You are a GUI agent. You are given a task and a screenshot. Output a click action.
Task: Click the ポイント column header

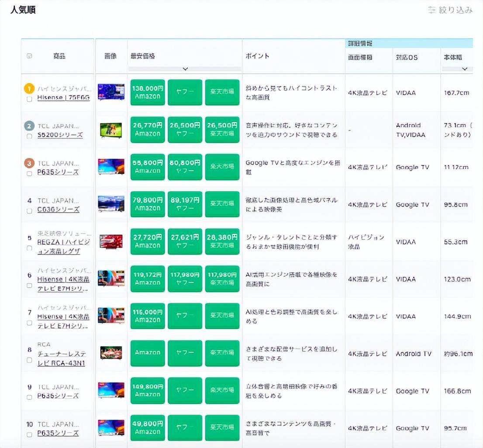(x=258, y=56)
